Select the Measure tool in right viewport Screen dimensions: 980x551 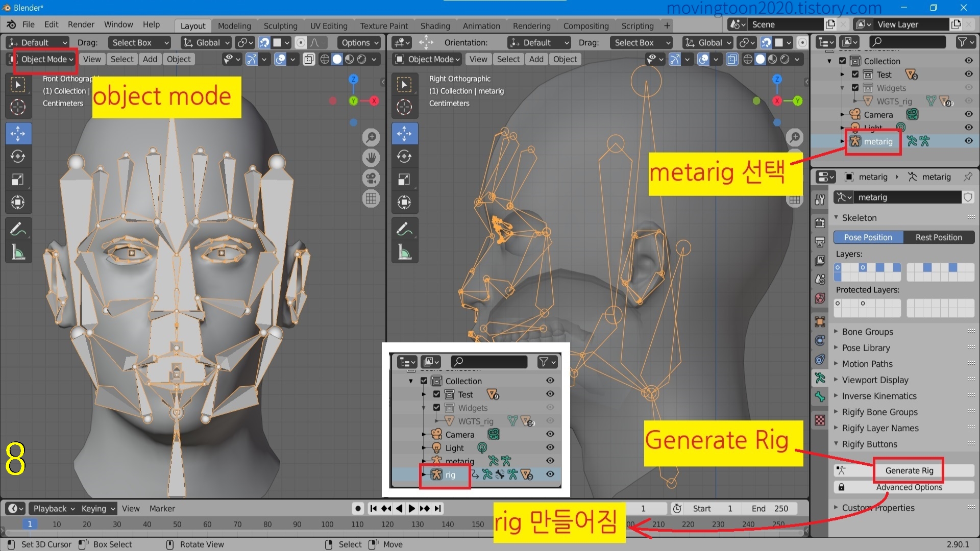click(x=404, y=252)
